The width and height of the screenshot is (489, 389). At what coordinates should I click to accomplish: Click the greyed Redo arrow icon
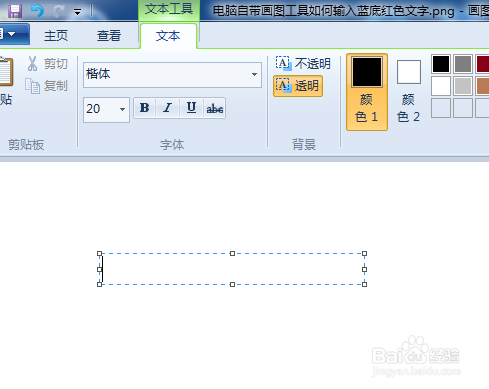tap(59, 11)
